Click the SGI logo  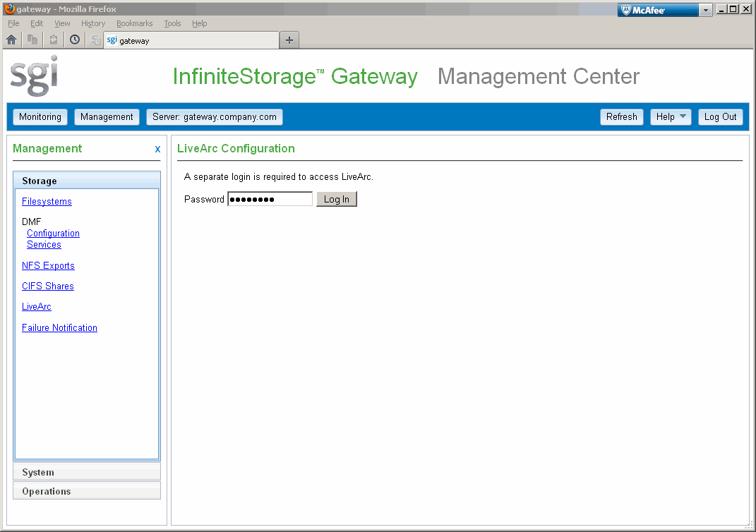pos(34,75)
